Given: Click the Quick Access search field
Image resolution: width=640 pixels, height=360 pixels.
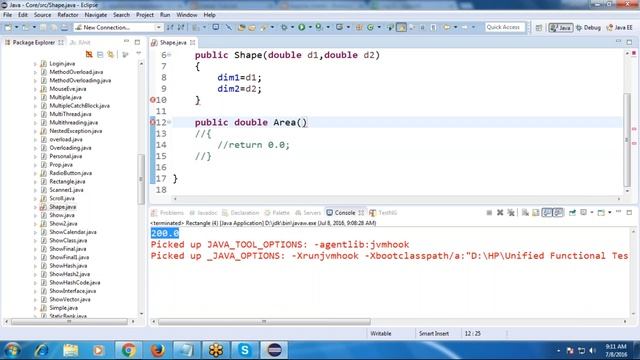Looking at the screenshot, I should (505, 27).
